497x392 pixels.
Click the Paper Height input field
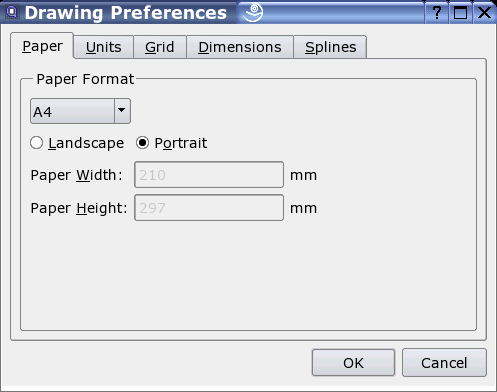[x=209, y=208]
